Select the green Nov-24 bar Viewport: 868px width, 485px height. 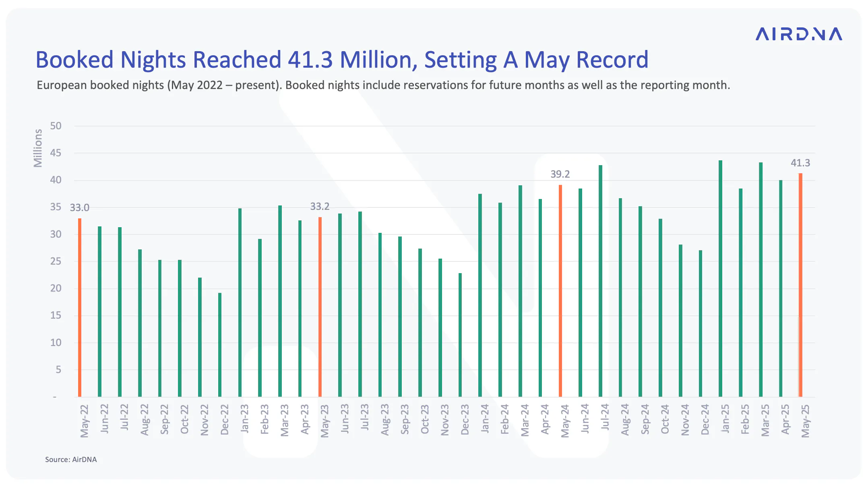pyautogui.click(x=680, y=321)
